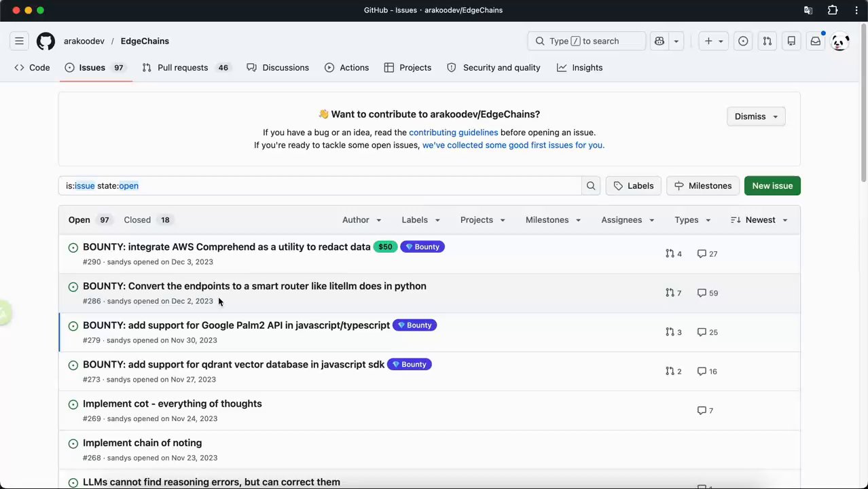Expand the create new plus dropdown
This screenshot has height=489, width=868.
713,41
